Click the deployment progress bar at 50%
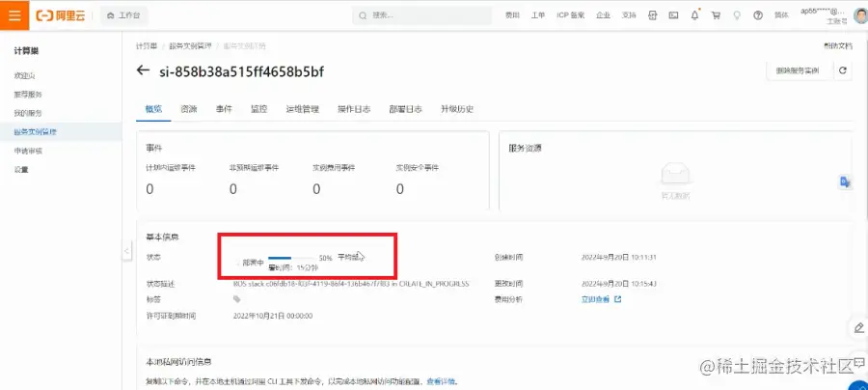Screen dimensions: 868x390 (x=291, y=258)
